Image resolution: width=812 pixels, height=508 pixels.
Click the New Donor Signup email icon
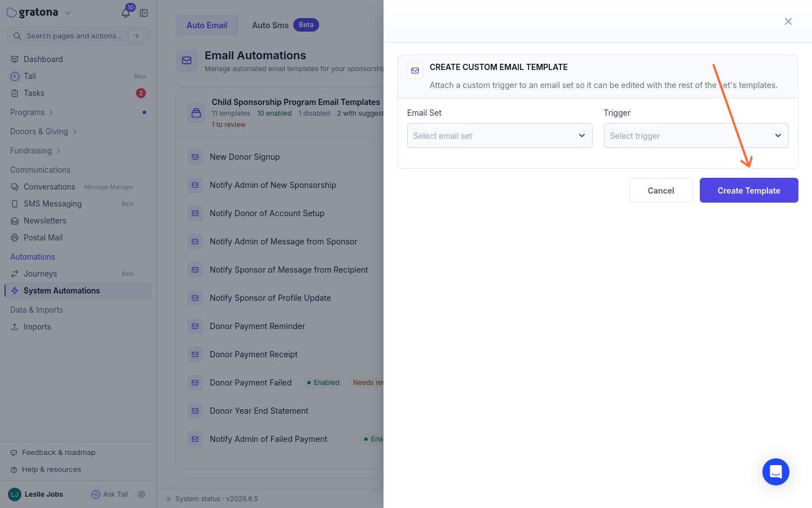pyautogui.click(x=195, y=157)
